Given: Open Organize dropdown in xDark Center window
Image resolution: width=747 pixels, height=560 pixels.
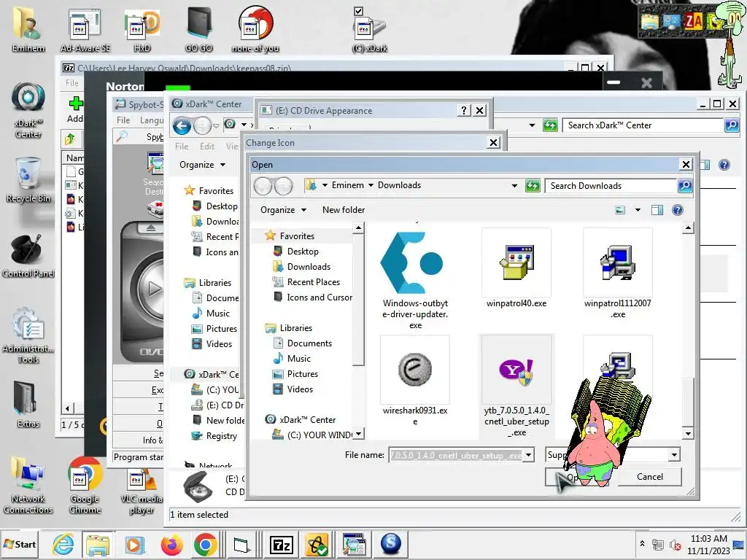Looking at the screenshot, I should pos(202,165).
